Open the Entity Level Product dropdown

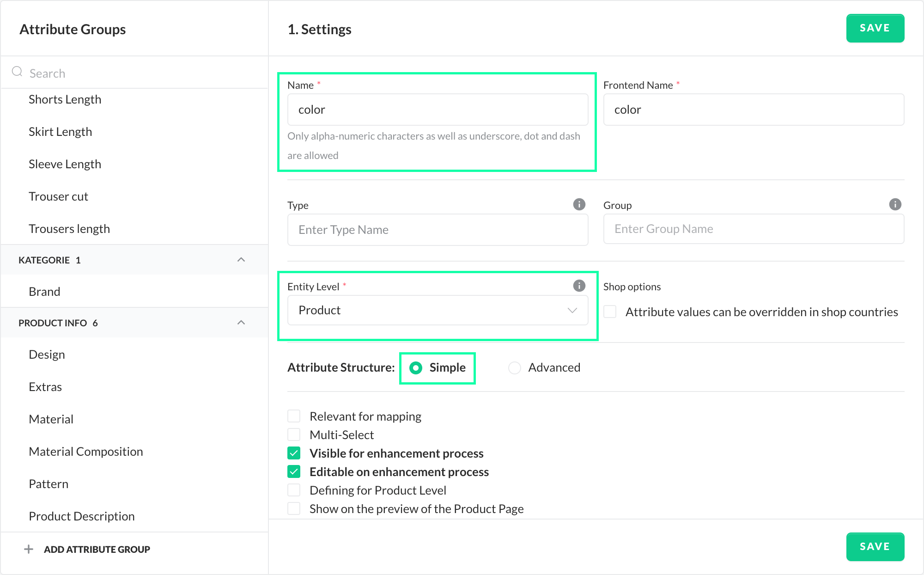437,310
